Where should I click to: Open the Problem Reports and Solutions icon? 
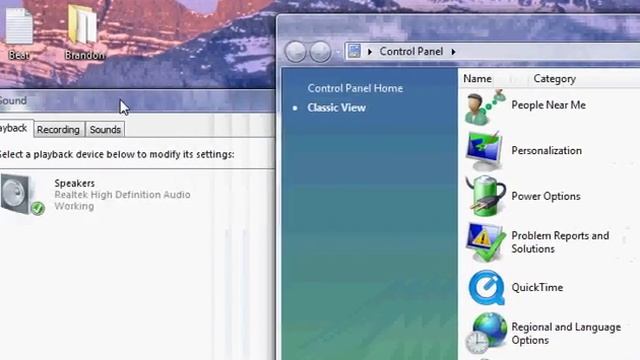tap(485, 242)
